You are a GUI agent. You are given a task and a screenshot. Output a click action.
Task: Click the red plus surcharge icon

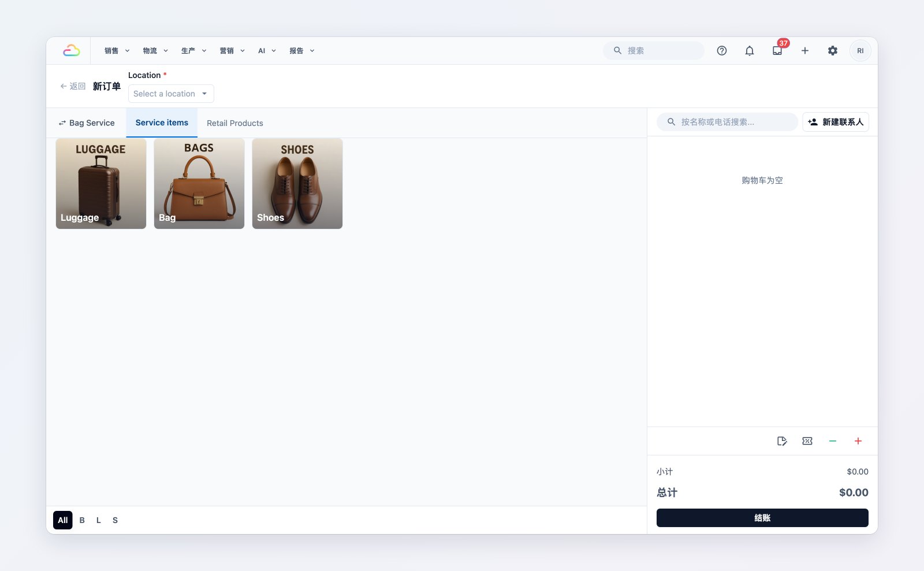858,441
